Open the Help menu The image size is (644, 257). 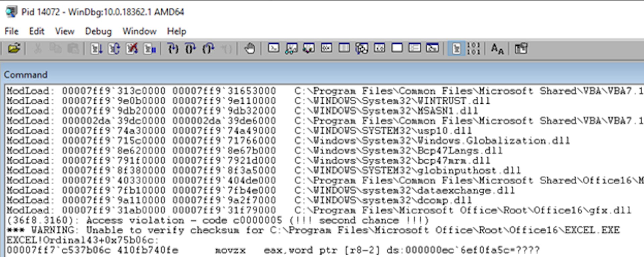(x=176, y=32)
